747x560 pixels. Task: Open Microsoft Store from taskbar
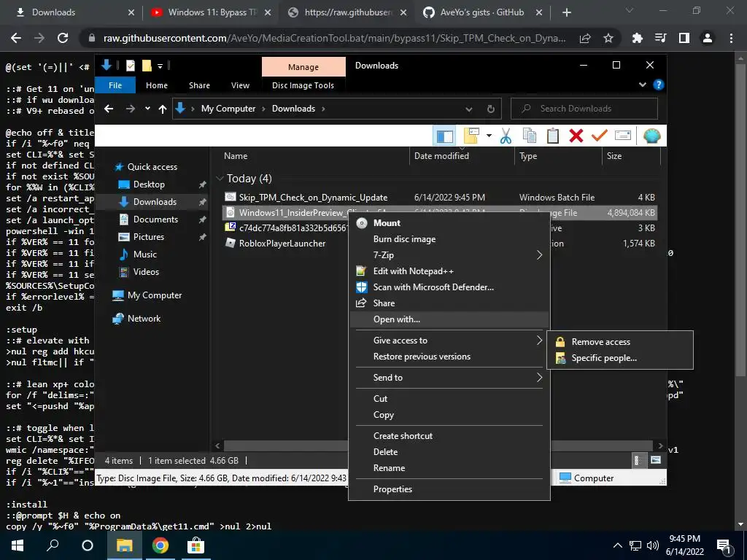tap(196, 545)
